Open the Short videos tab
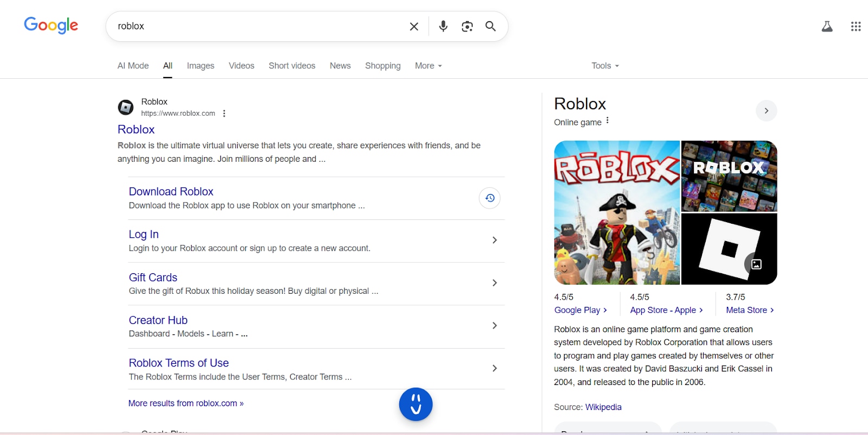Viewport: 868px width, 435px height. 292,66
